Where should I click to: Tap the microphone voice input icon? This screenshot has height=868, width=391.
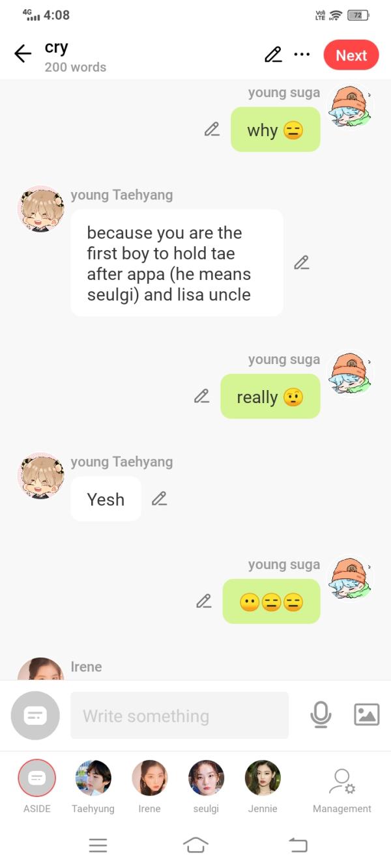click(321, 715)
